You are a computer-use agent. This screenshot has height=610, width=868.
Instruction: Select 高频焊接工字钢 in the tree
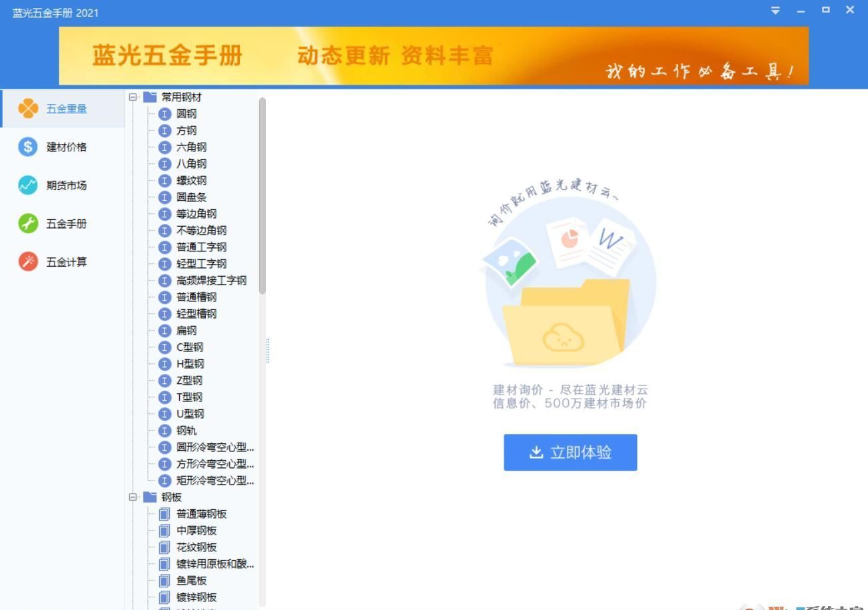click(211, 281)
